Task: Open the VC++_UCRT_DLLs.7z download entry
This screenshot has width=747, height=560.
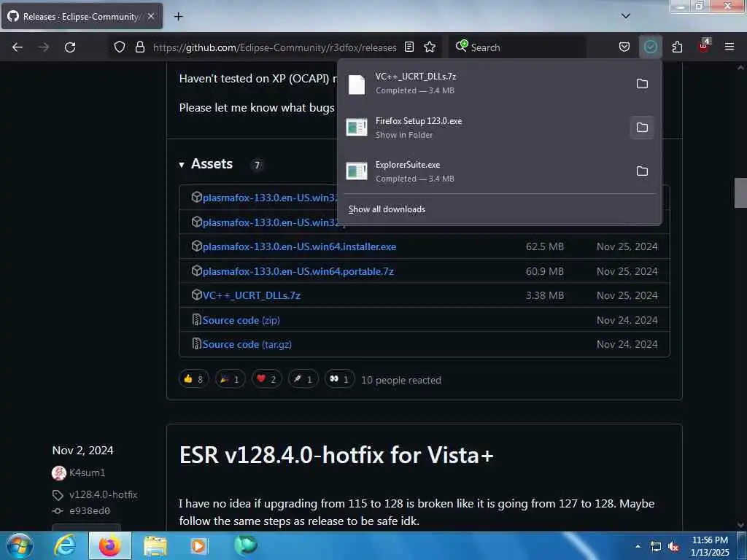Action: [x=484, y=84]
